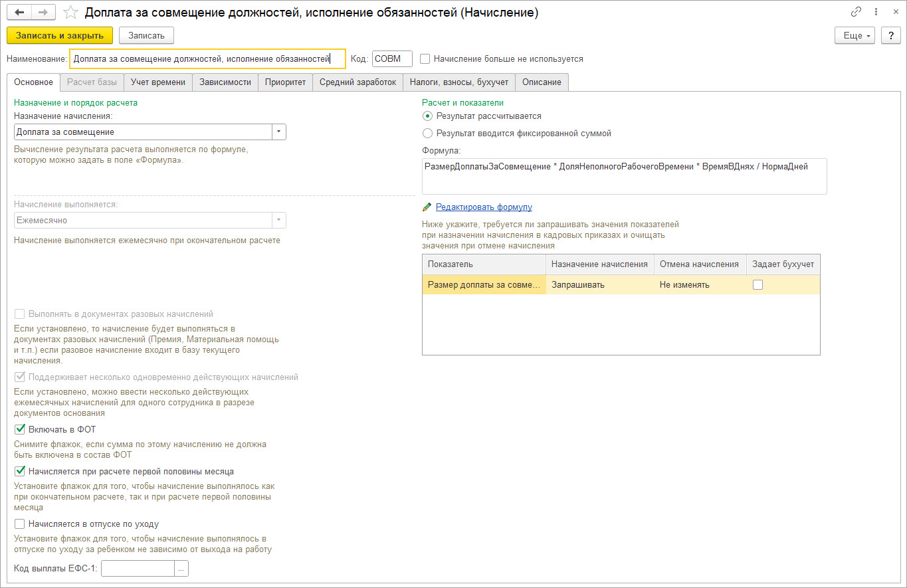This screenshot has height=588, width=907.
Task: Go to Налоги, взносы, бухучет tab
Action: point(459,82)
